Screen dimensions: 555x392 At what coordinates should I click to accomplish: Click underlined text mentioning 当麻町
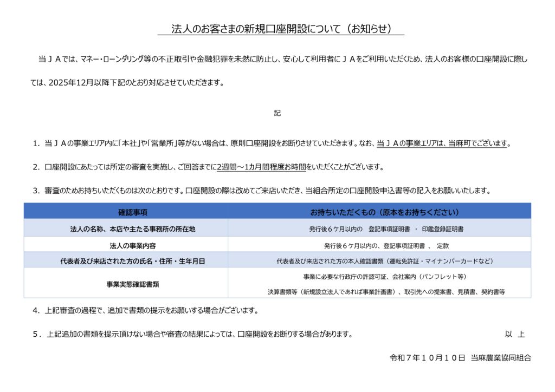443,143
